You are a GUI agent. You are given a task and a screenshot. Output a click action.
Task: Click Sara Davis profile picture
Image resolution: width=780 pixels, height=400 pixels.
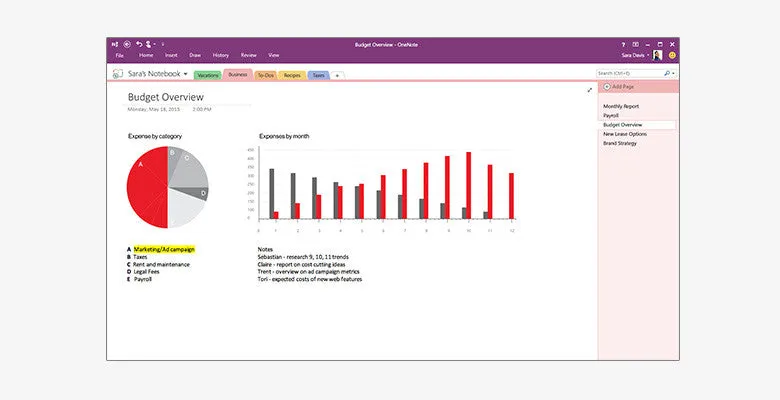pyautogui.click(x=657, y=55)
